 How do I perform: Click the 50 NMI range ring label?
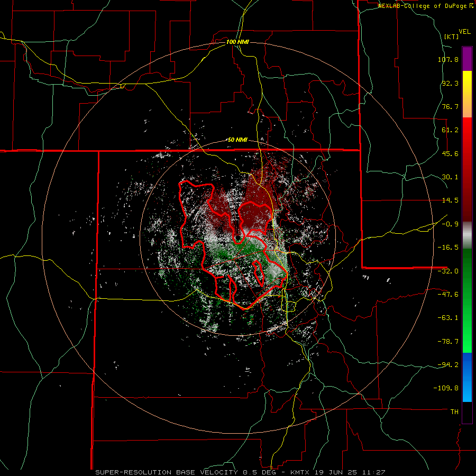pos(237,140)
